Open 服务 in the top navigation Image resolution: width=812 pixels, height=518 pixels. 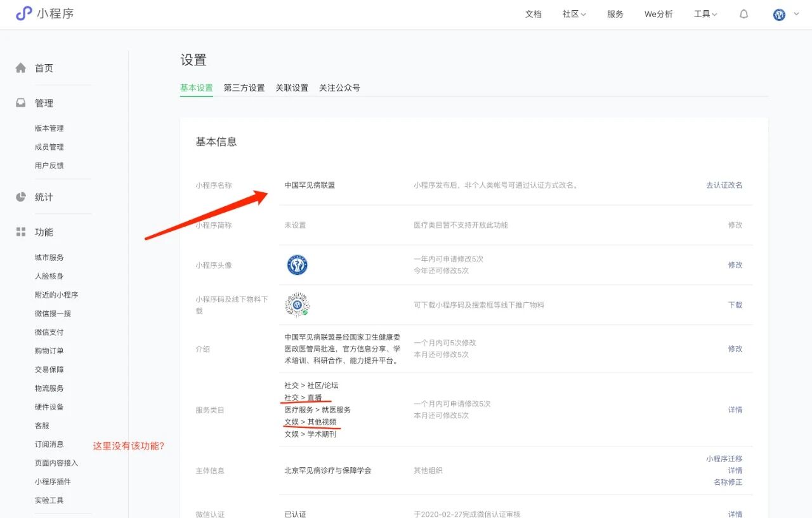615,14
